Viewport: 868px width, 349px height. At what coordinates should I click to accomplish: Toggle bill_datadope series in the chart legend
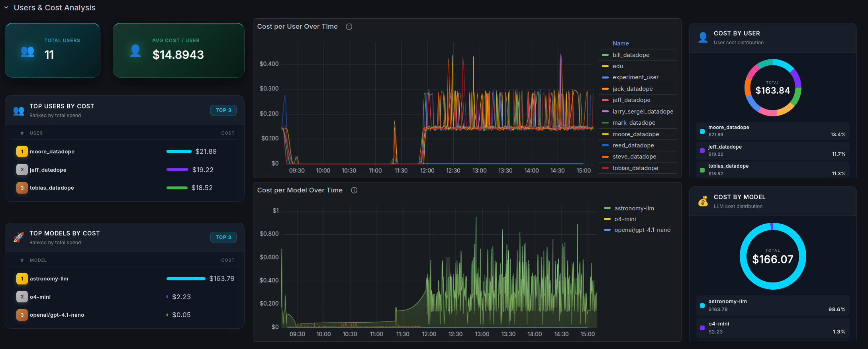pyautogui.click(x=631, y=55)
